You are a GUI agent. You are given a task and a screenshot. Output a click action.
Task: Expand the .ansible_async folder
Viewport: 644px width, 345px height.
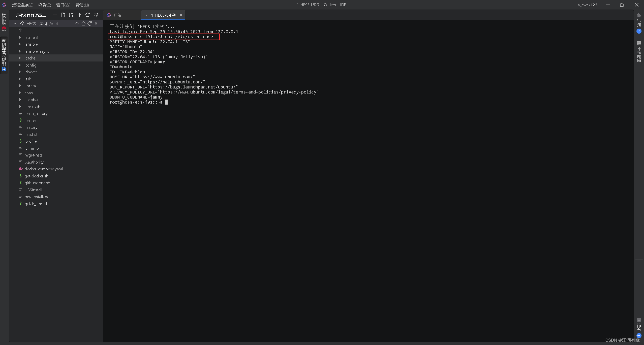tap(20, 51)
